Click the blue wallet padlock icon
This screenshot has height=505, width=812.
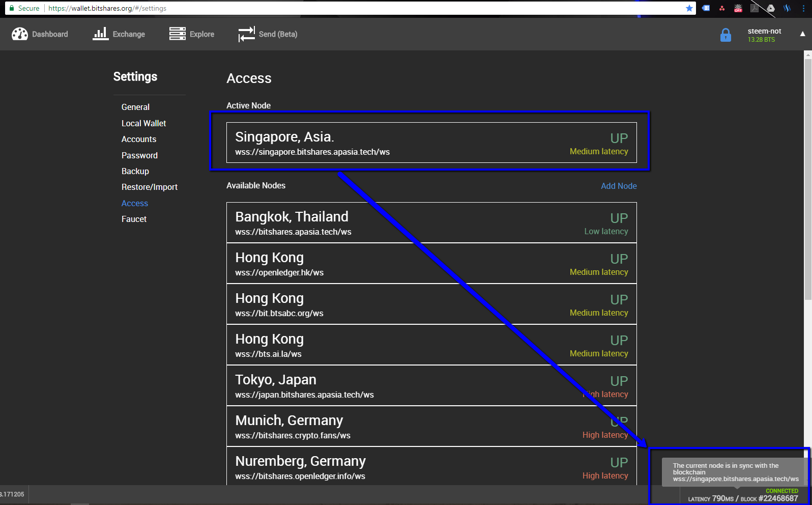pos(726,35)
